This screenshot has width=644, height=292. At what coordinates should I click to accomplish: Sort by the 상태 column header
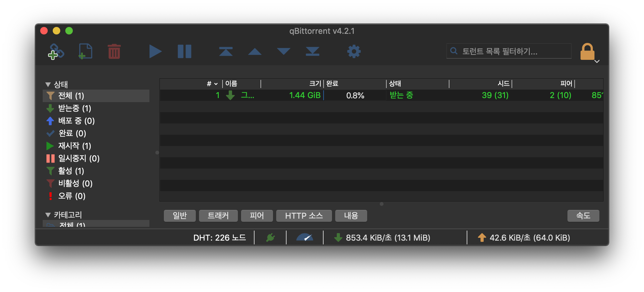pyautogui.click(x=418, y=84)
